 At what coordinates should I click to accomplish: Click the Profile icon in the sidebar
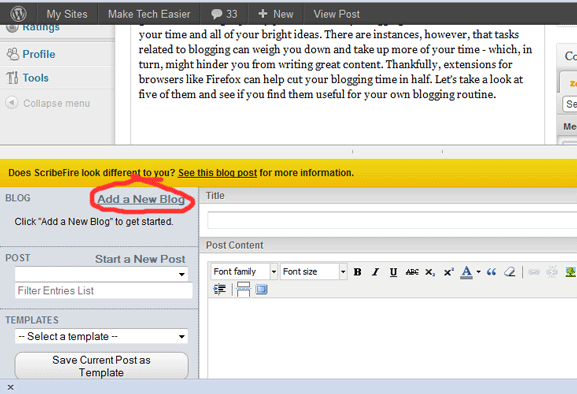pyautogui.click(x=13, y=54)
